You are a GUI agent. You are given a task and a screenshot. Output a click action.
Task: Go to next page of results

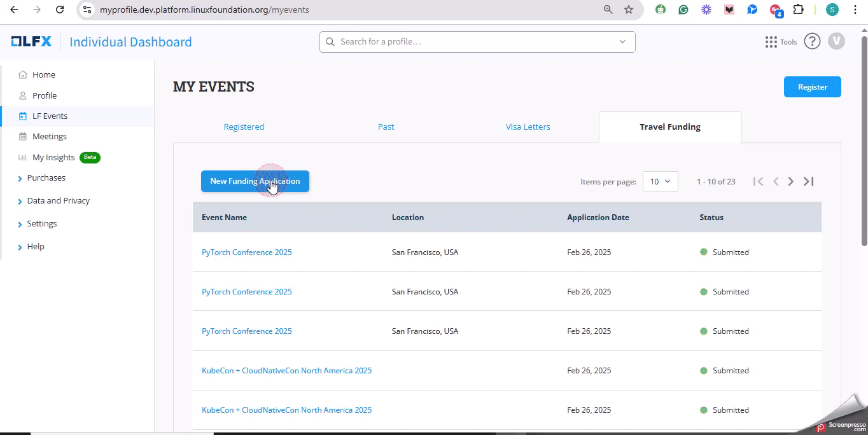pos(791,181)
